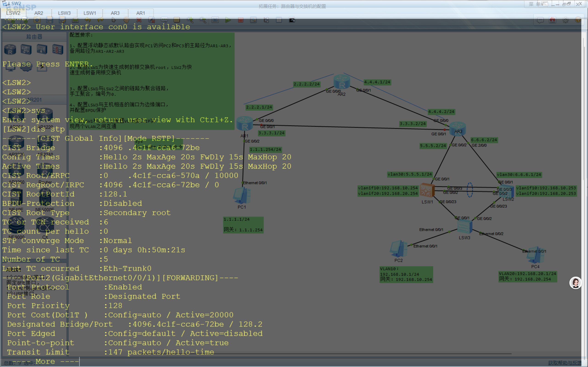Click the red X delete icon
The width and height of the screenshot is (588, 367).
[139, 20]
